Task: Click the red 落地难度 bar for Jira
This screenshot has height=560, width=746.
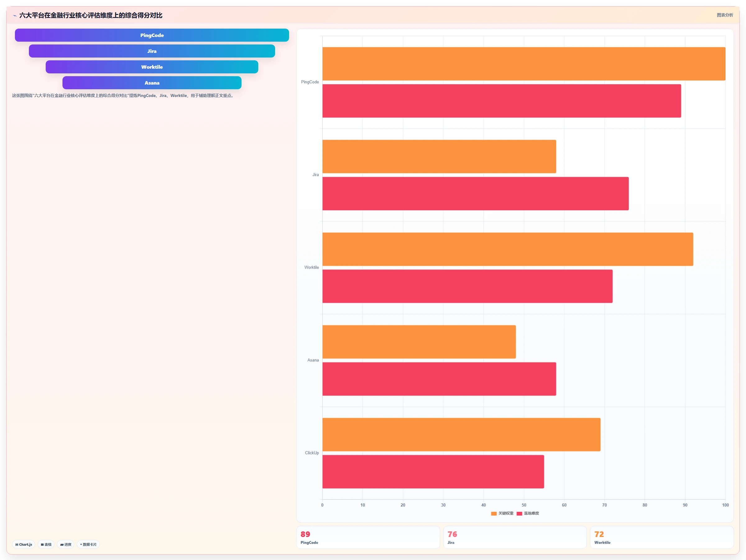Action: click(476, 194)
